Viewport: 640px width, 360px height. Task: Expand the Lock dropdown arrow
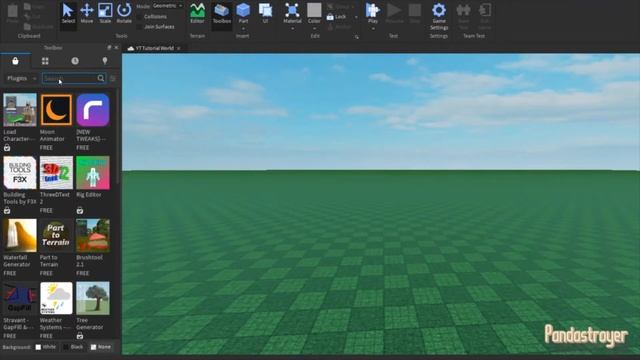(x=356, y=17)
